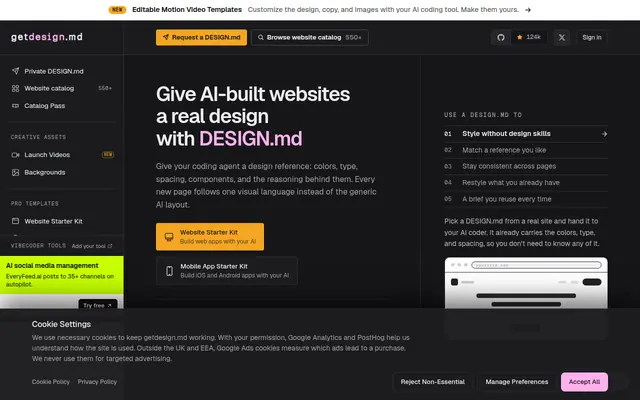The image size is (640, 400).
Task: Click Accept All cookies button
Action: [x=584, y=382]
